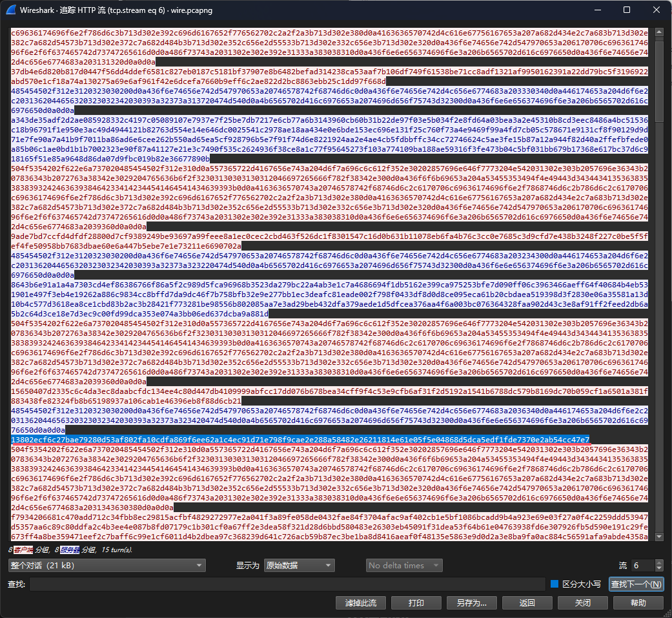The height and width of the screenshot is (618, 672).
Task: Click the scrollbar down arrow
Action: coord(659,537)
